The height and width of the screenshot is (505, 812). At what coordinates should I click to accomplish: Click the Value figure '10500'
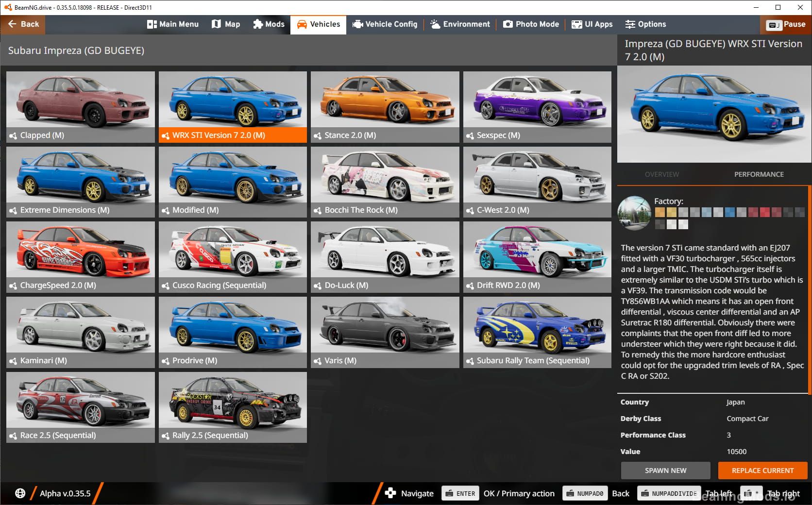point(736,452)
